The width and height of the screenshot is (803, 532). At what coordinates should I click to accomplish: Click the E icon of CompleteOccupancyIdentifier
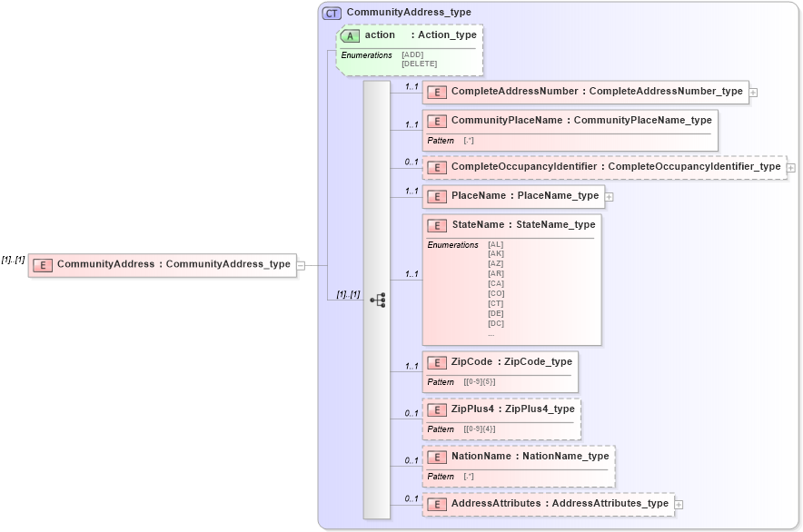(x=435, y=167)
